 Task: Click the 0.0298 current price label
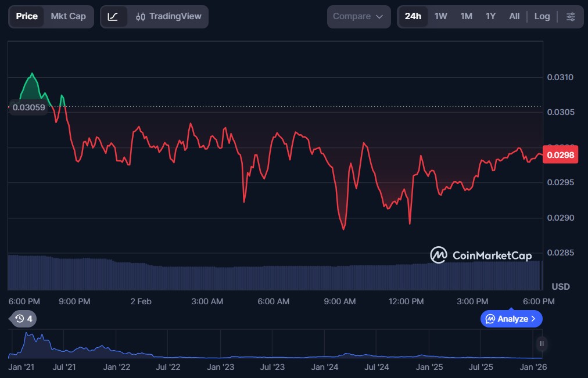pos(560,155)
